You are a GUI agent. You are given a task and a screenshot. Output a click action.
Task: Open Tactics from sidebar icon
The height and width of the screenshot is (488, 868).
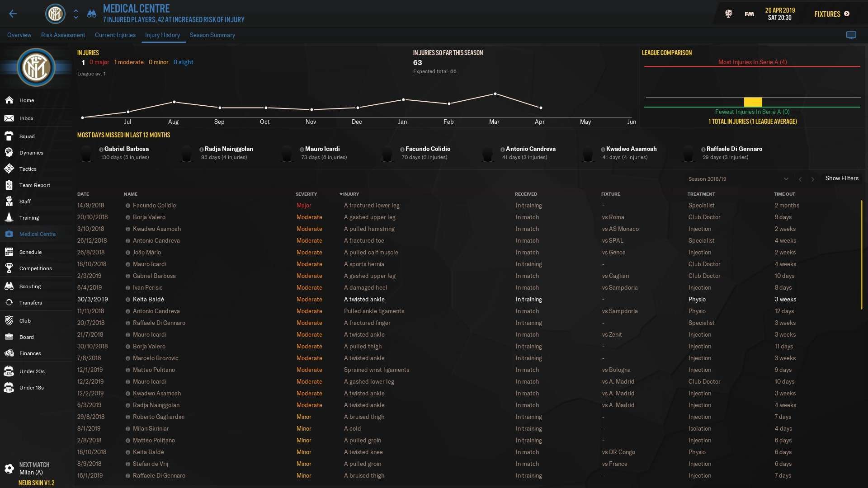coord(9,169)
